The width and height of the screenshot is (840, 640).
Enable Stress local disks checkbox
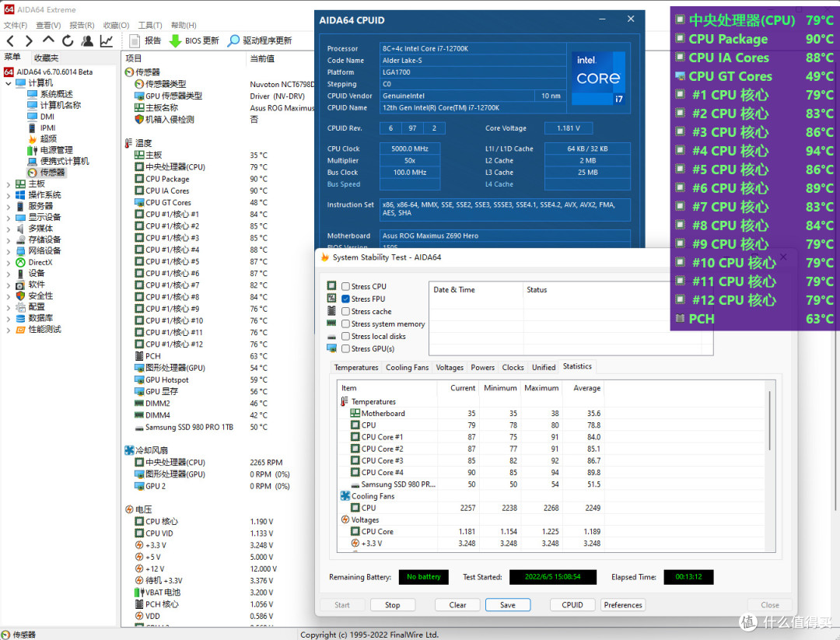346,337
